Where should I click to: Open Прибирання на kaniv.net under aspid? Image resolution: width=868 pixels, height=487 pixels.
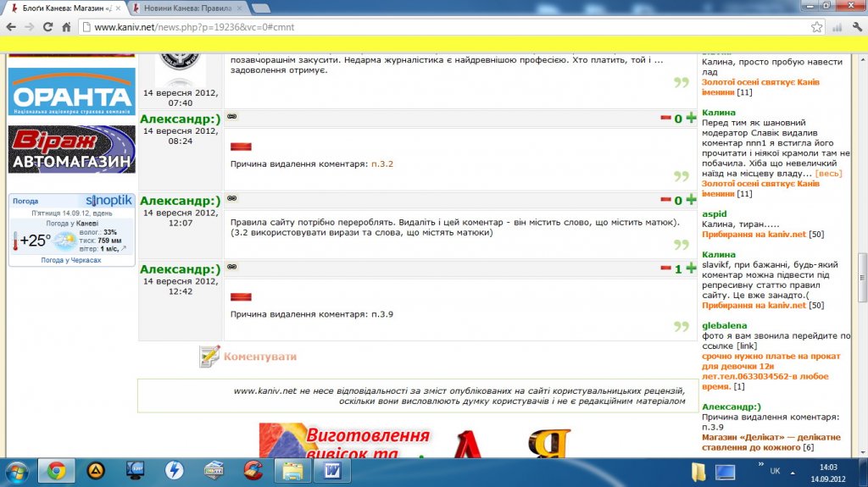[754, 234]
